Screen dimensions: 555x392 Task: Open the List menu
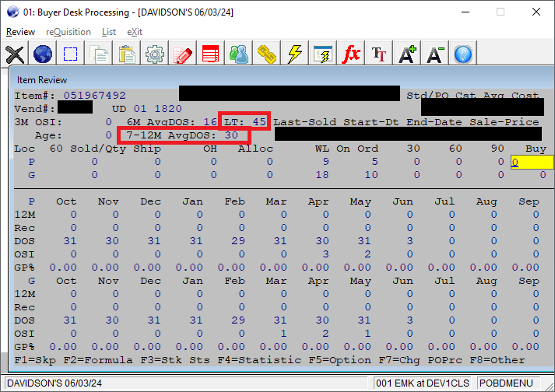click(109, 32)
